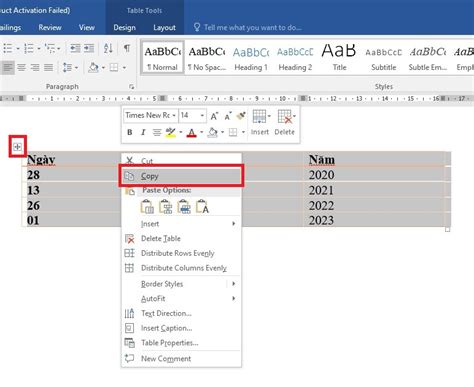This screenshot has width=474, height=387.
Task: Click the table move handle
Action: coord(17,146)
